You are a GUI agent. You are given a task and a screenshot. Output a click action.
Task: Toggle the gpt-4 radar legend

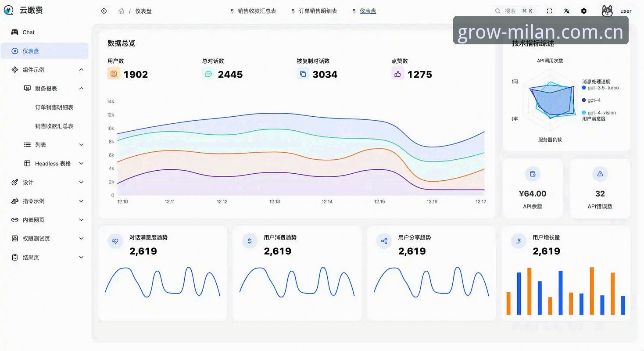(591, 100)
